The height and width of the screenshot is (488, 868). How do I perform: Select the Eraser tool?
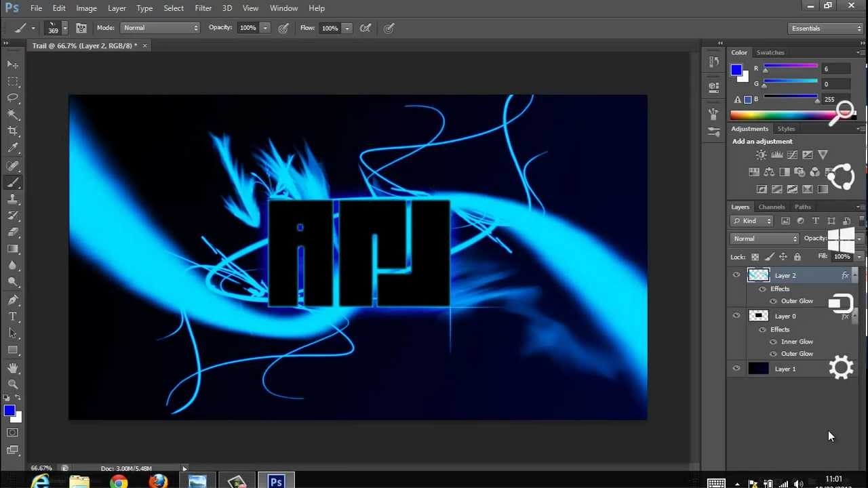(13, 232)
